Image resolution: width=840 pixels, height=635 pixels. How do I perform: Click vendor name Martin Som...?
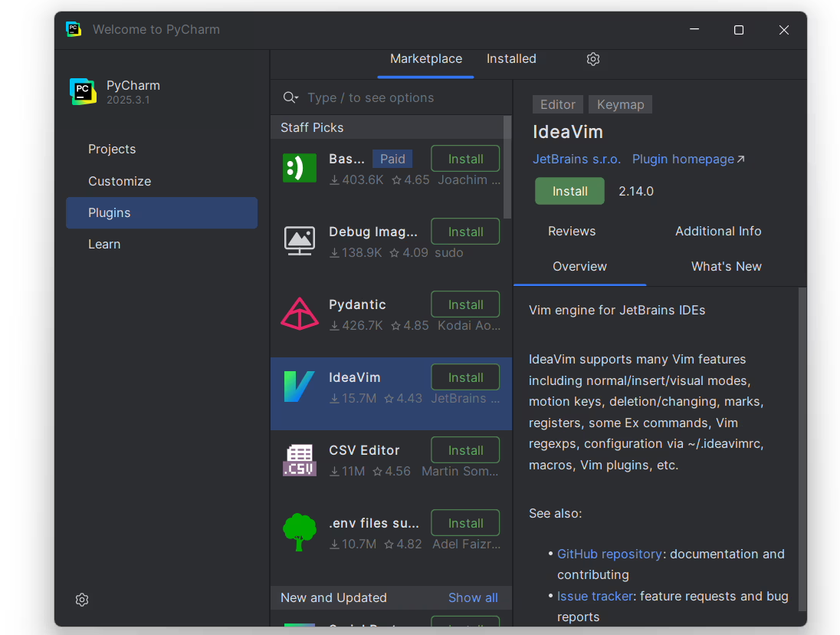pos(460,472)
